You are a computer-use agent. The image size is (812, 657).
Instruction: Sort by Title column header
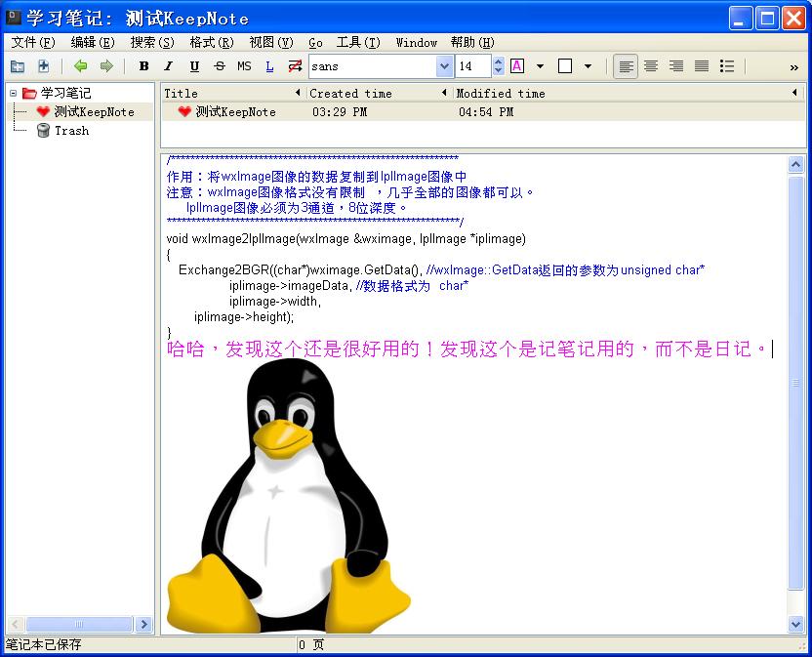point(231,94)
